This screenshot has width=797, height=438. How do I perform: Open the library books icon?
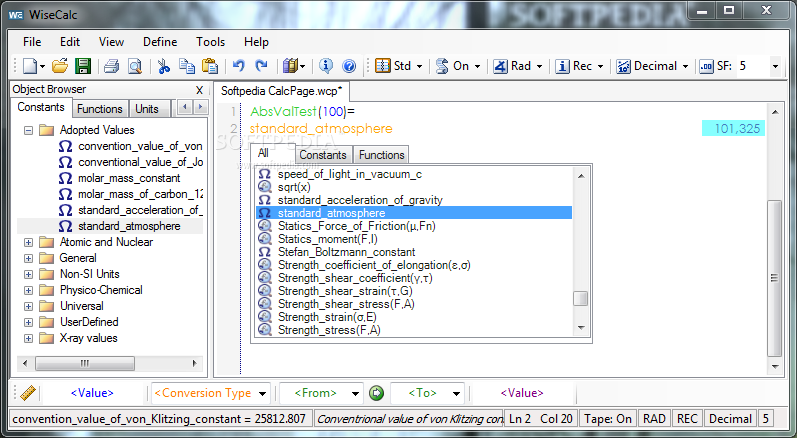pos(290,66)
